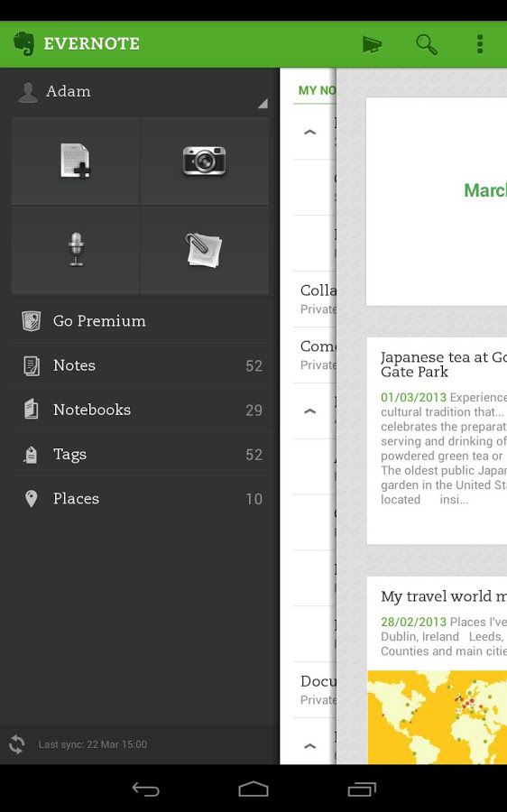
Task: Open Japanese tea at Golden Gate Park note
Action: (437, 440)
